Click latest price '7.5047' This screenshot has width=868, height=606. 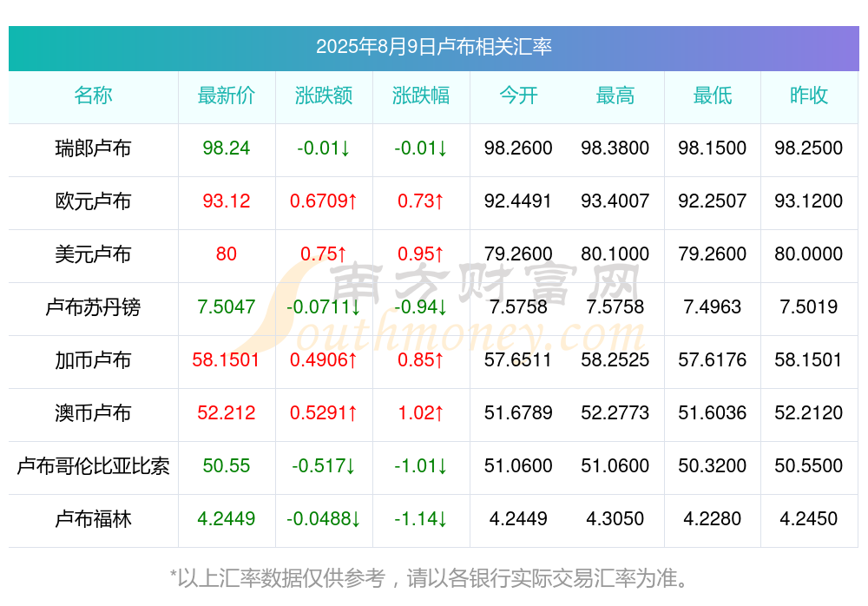pyautogui.click(x=226, y=306)
